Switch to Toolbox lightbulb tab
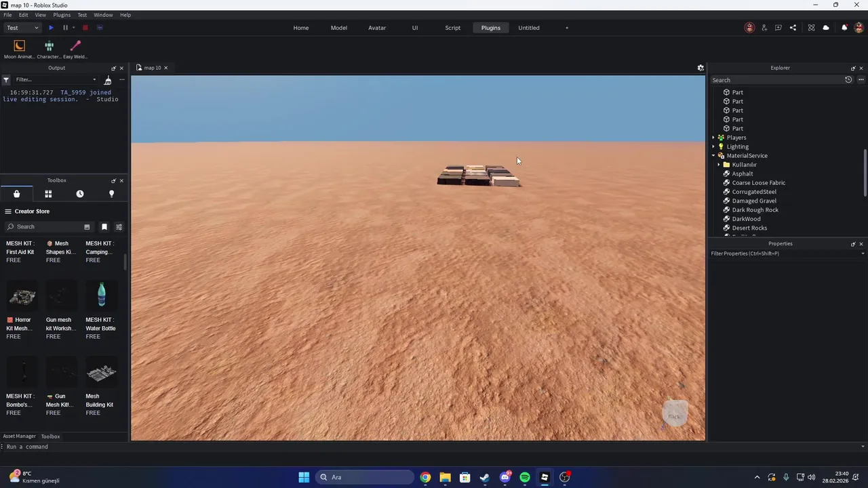 112,194
